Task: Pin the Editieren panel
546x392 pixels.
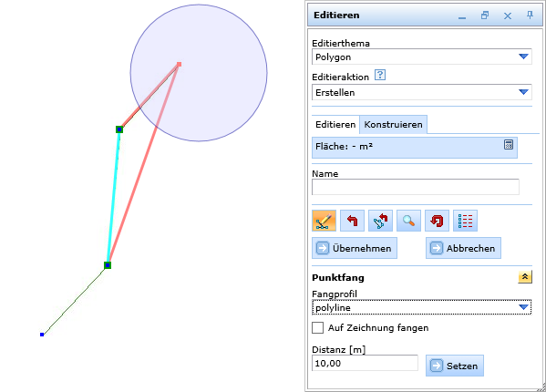Action: click(x=530, y=15)
